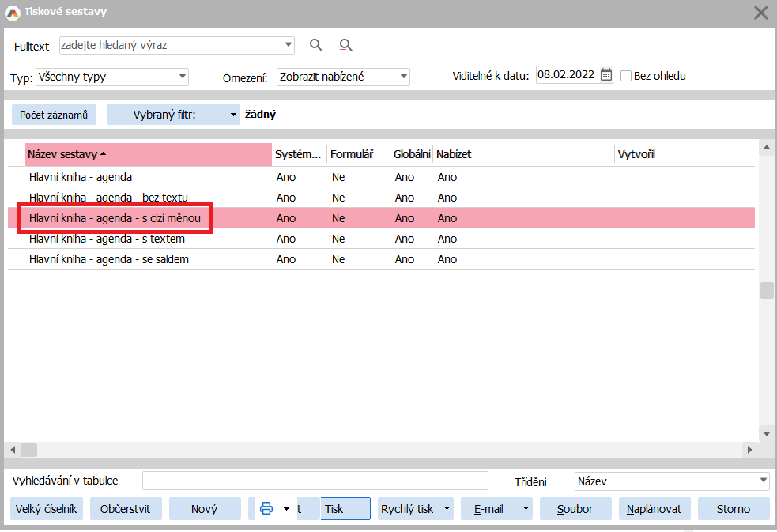Select row Hlavní kniha - agenda - bez textu
This screenshot has height=532, width=777.
click(108, 198)
